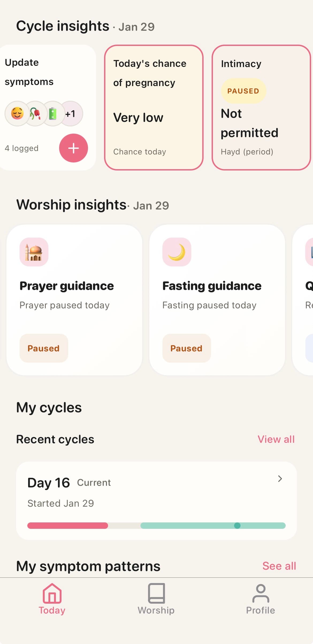Click the green battery symptom emoji
The height and width of the screenshot is (644, 313).
point(53,114)
